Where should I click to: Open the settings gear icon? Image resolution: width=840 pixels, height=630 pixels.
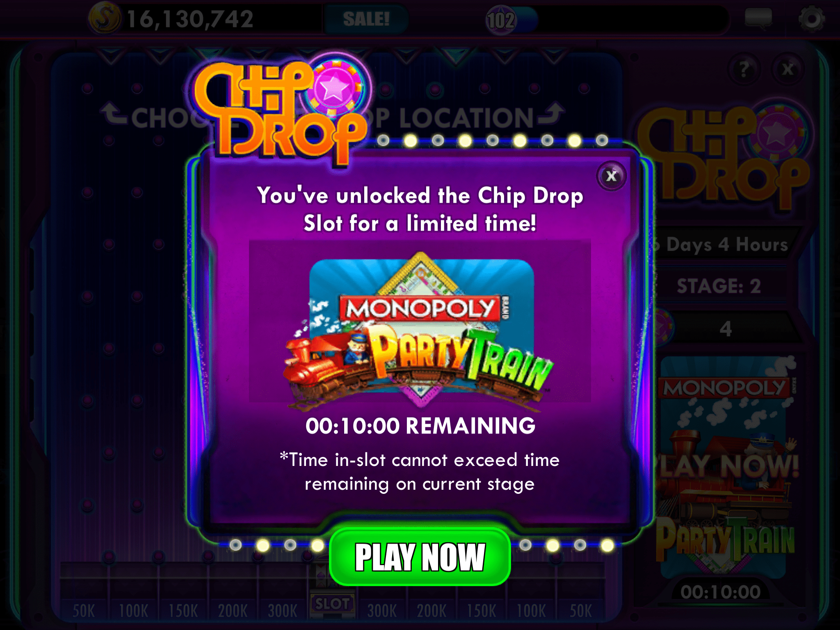811,19
